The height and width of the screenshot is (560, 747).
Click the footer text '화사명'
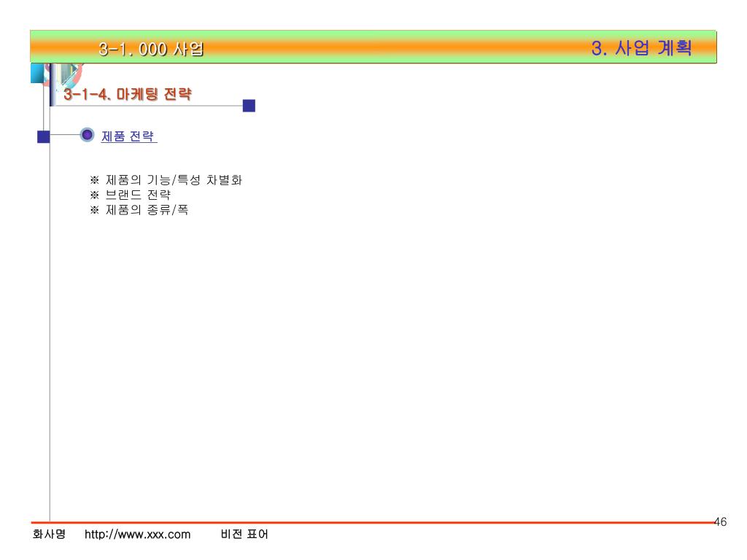coord(49,534)
